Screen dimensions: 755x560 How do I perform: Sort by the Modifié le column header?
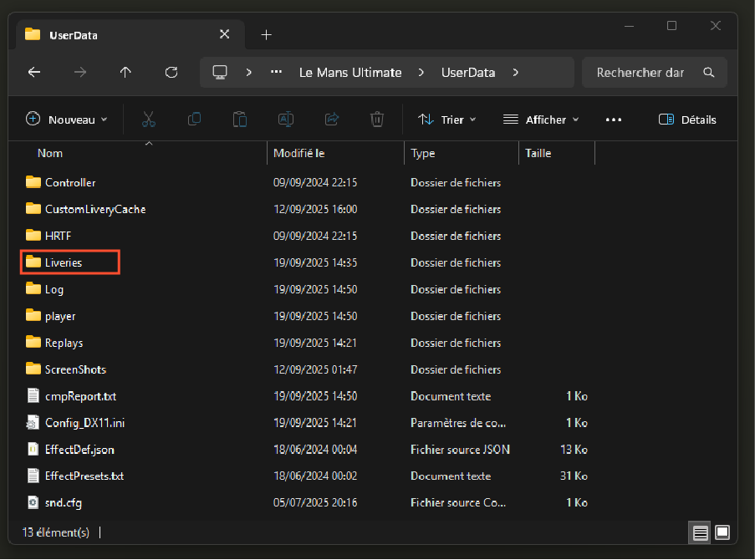(299, 154)
